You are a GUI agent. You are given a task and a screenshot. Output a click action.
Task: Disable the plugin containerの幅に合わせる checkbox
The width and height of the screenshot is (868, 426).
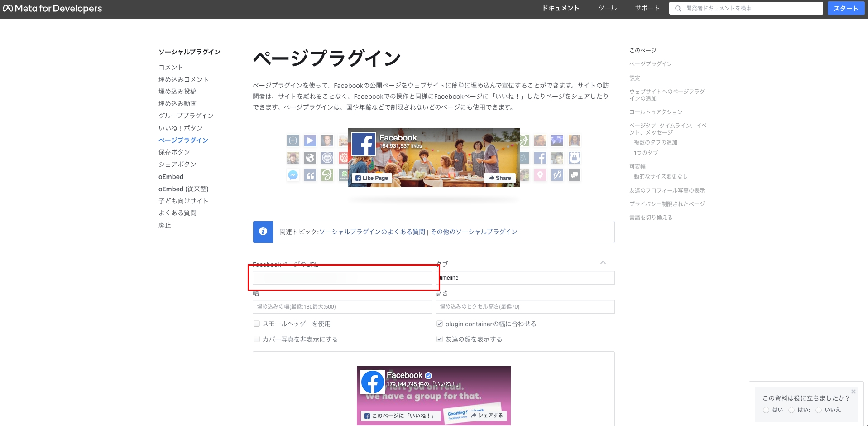tap(440, 324)
